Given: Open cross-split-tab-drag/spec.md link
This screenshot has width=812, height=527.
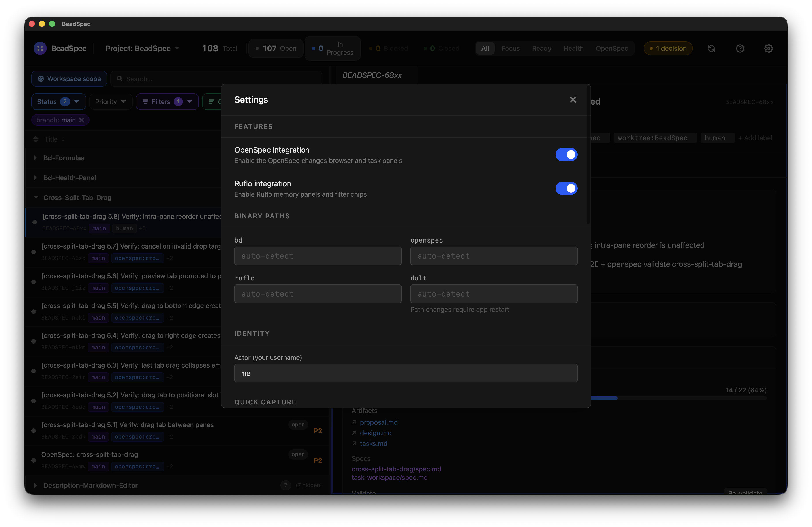Looking at the screenshot, I should pos(396,469).
